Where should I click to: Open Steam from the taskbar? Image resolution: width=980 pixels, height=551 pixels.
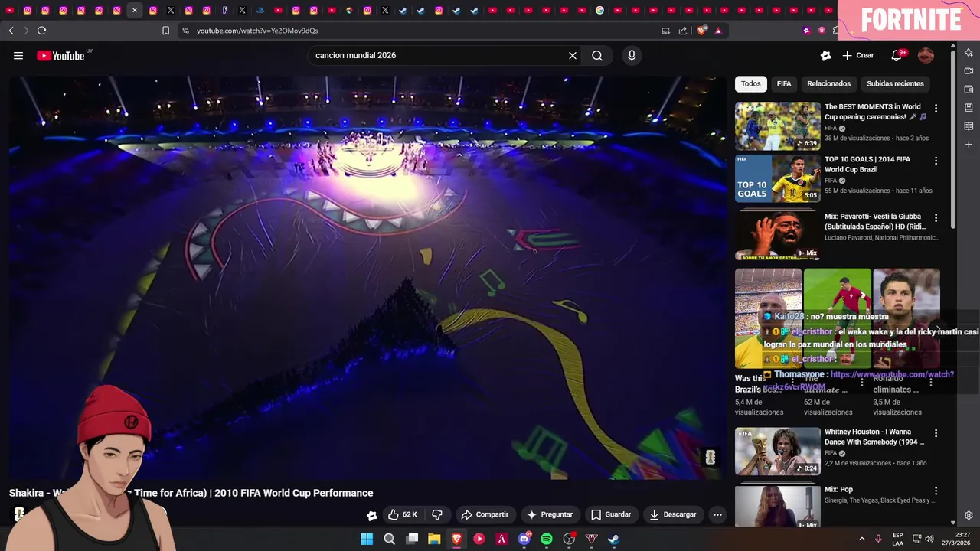(613, 539)
